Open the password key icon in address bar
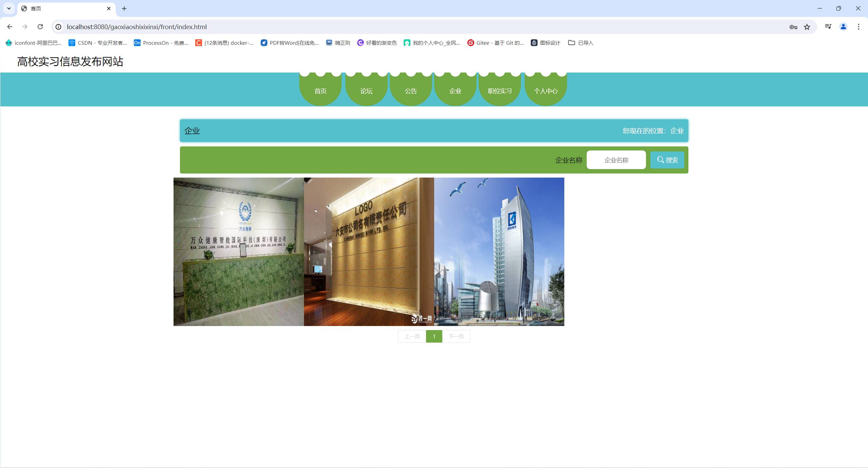Viewport: 868px width, 468px height. click(x=793, y=27)
